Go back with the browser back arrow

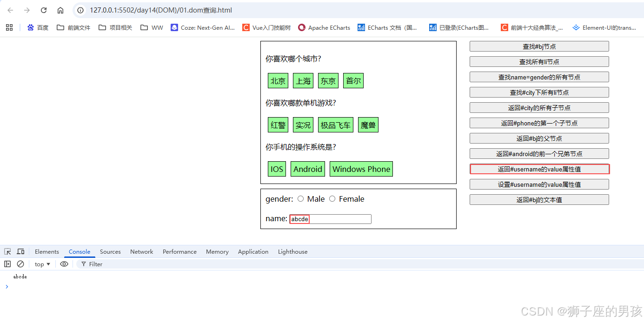point(10,10)
